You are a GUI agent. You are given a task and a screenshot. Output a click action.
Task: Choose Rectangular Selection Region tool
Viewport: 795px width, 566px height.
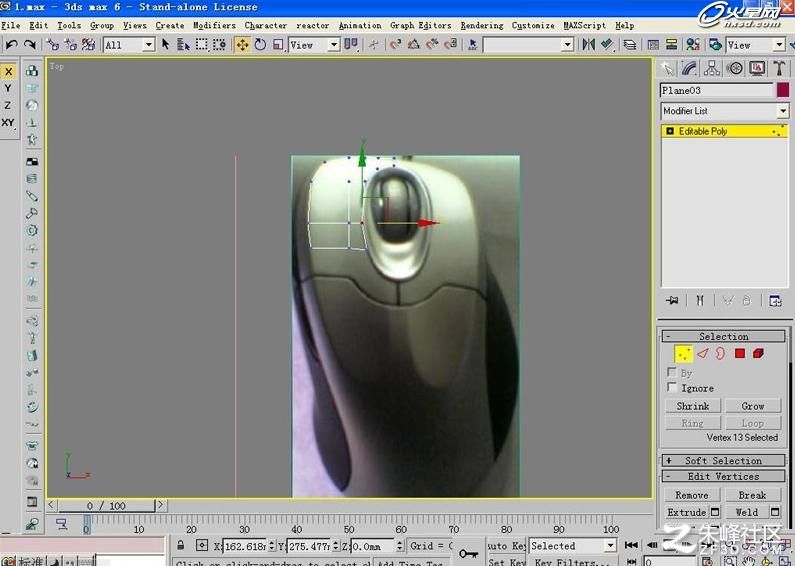(x=202, y=45)
